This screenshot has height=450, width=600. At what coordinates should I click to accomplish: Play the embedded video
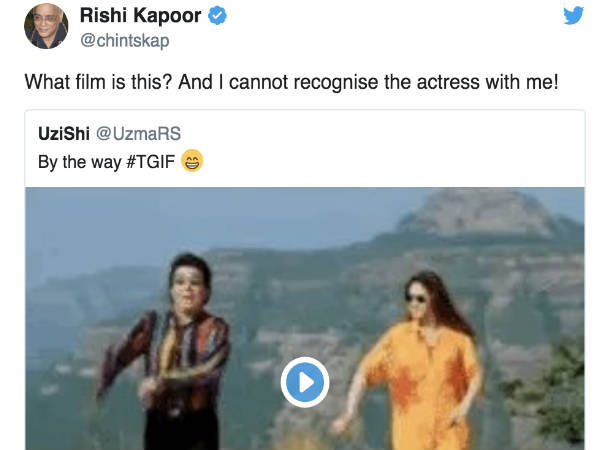304,381
